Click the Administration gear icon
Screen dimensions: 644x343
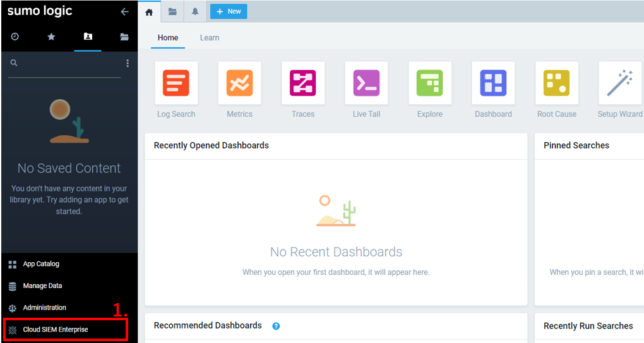click(13, 308)
